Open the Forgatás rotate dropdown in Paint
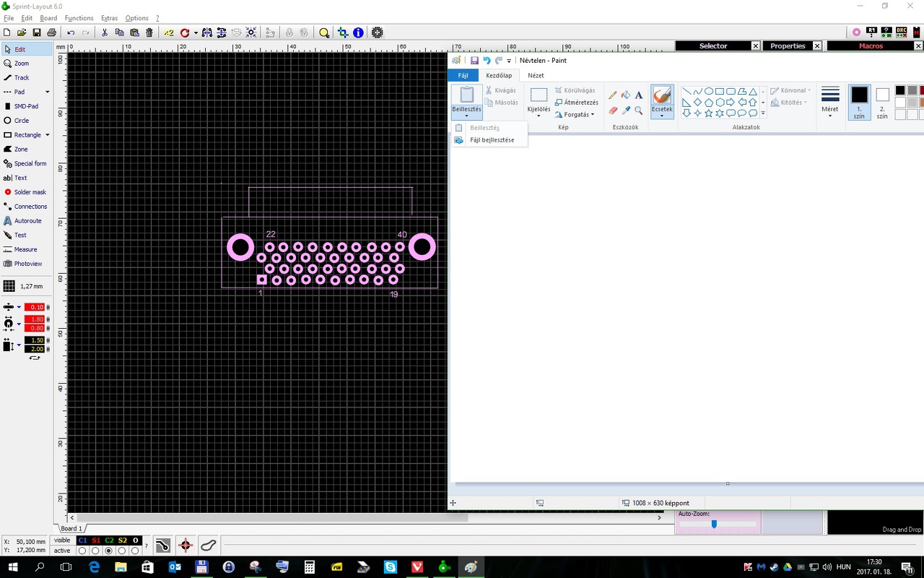This screenshot has width=924, height=578. pyautogui.click(x=575, y=114)
